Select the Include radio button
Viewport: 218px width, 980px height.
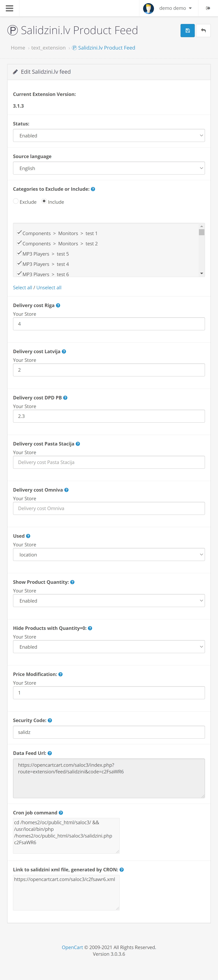coord(44,201)
